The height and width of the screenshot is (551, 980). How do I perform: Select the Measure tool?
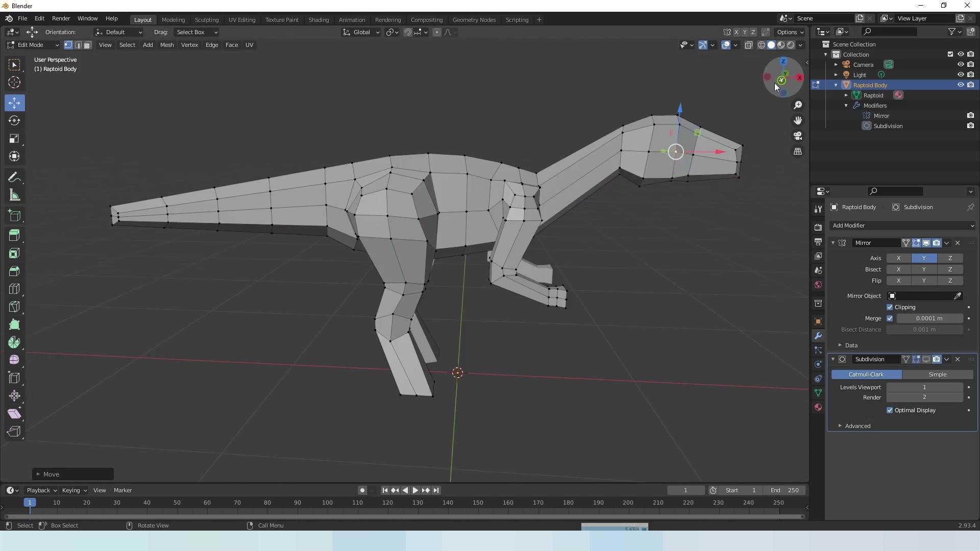14,195
